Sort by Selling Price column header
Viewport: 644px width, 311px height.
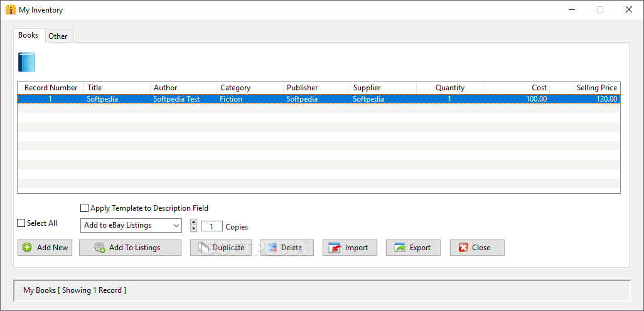point(585,88)
